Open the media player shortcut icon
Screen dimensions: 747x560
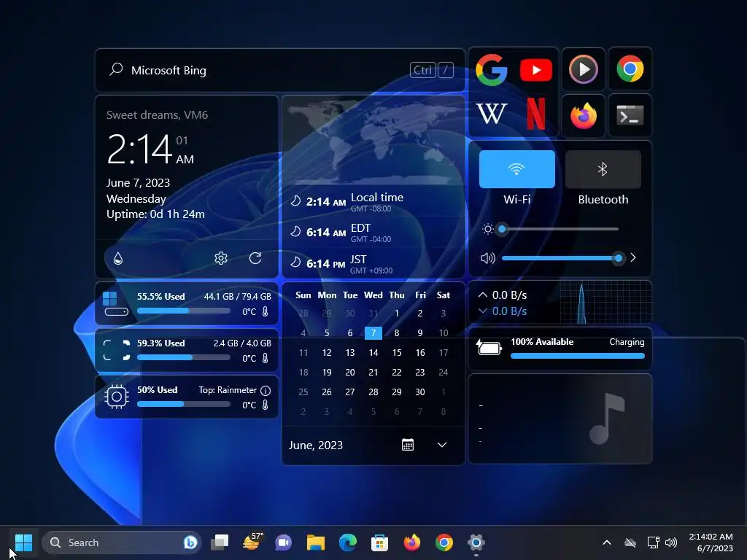coord(583,69)
